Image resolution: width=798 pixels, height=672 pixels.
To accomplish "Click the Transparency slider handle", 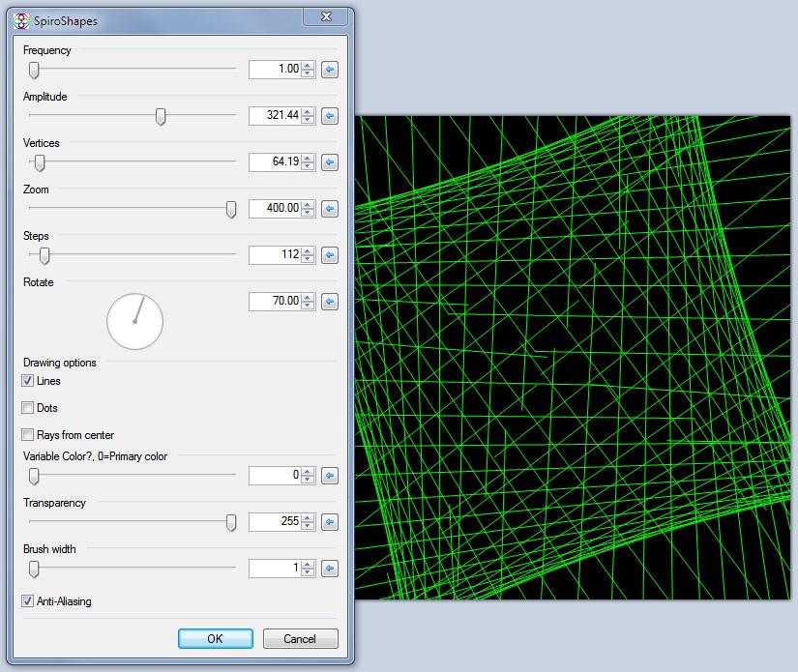I will click(x=231, y=522).
